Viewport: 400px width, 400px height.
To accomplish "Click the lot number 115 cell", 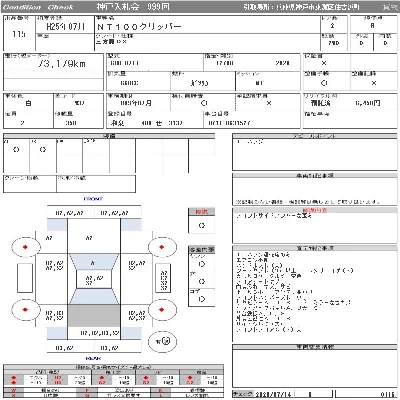I will [x=19, y=33].
